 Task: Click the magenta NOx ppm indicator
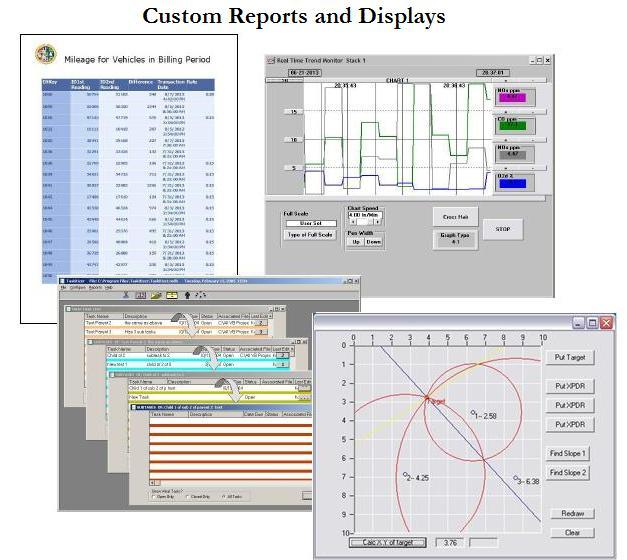point(511,97)
